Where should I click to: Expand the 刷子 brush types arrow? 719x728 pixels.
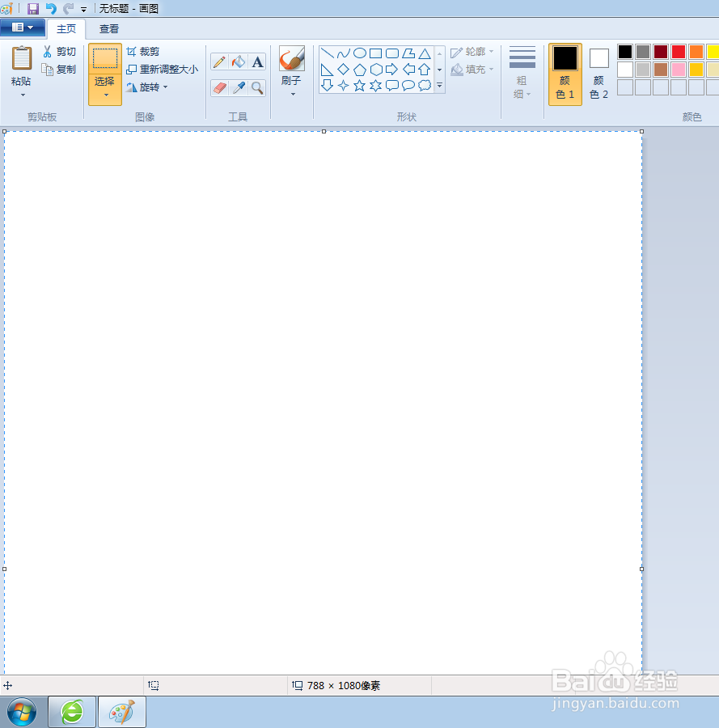click(x=293, y=95)
